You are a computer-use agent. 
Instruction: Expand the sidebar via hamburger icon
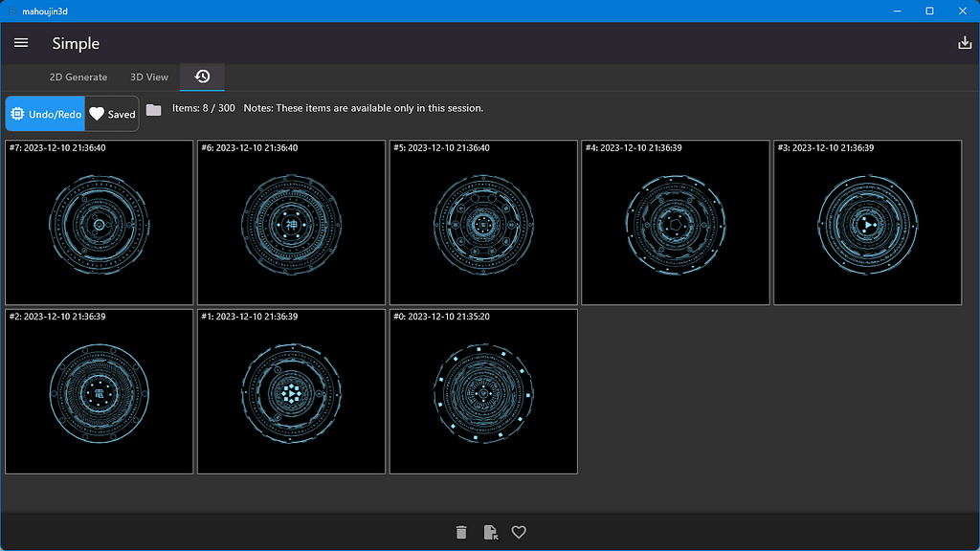coord(21,42)
